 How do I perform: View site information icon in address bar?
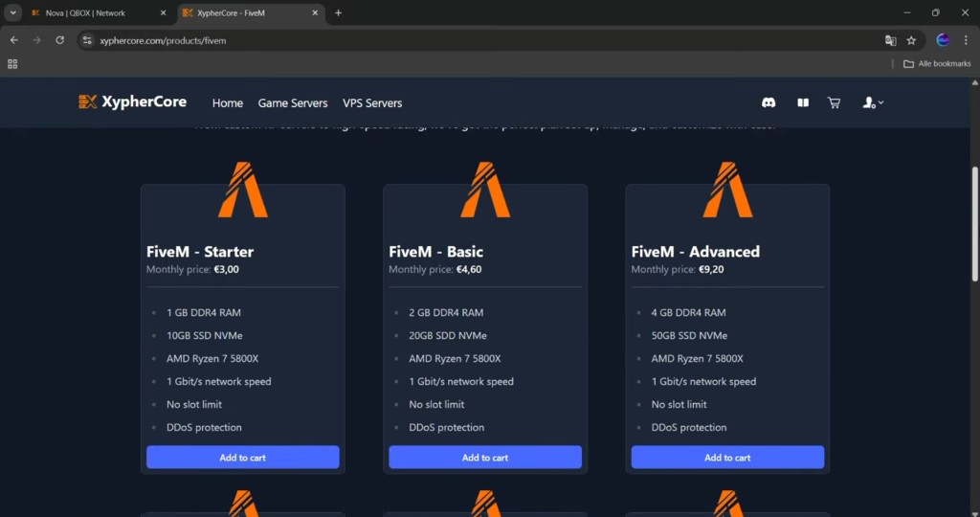coord(87,40)
